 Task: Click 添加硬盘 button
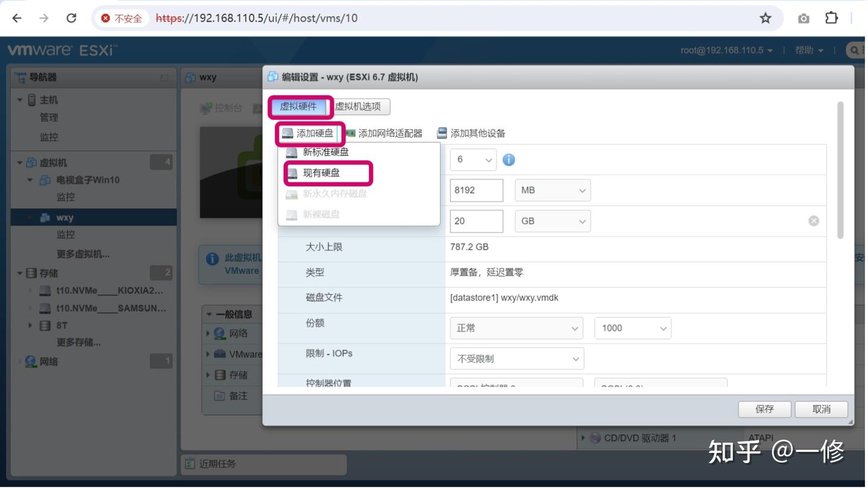(x=308, y=133)
